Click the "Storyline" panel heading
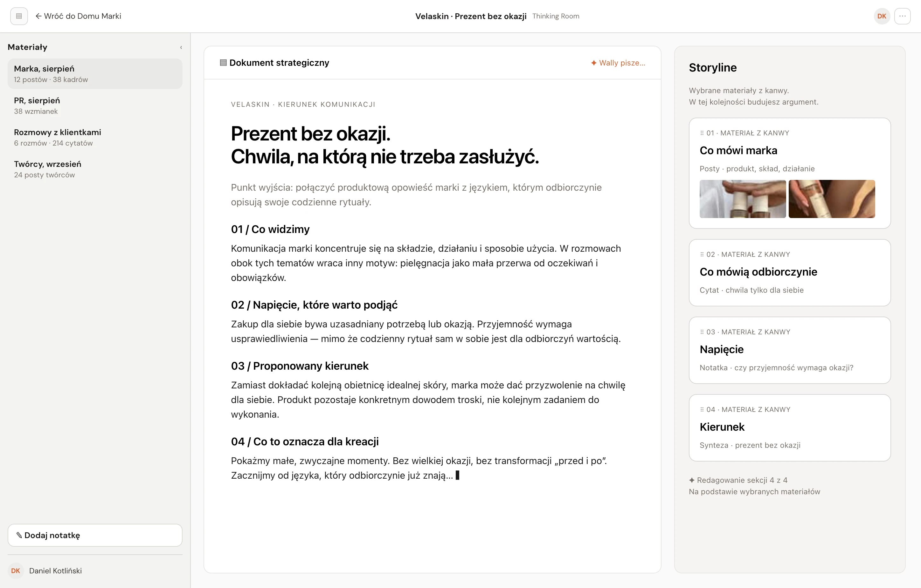 coord(713,68)
